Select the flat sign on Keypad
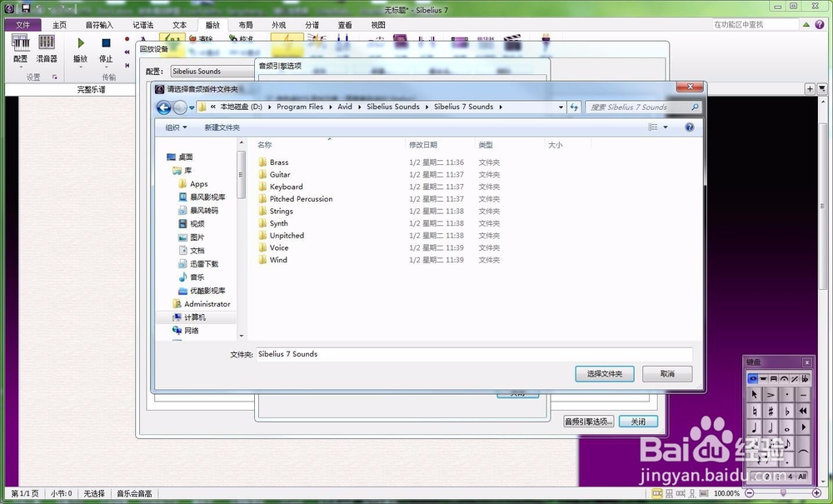Screen dimensions: 833x504 coord(787,411)
